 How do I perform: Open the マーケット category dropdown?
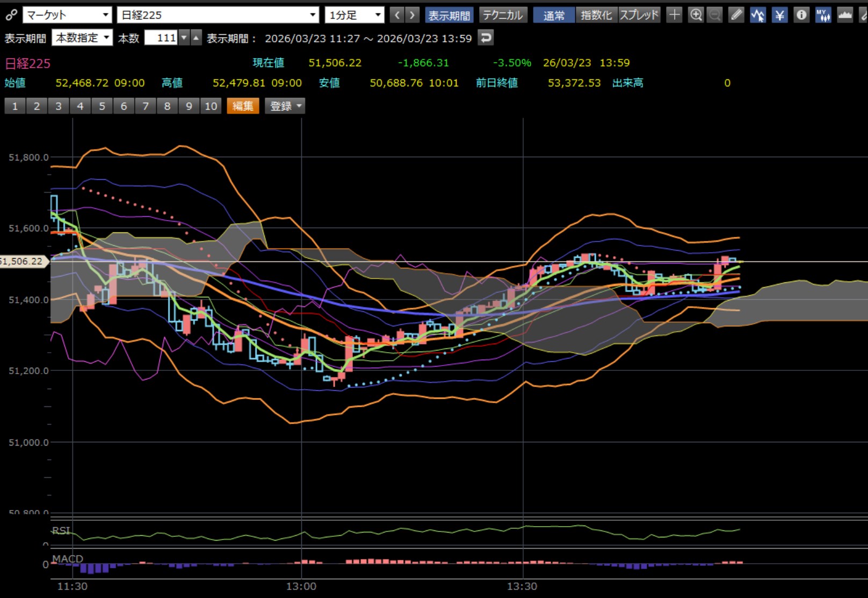[67, 15]
